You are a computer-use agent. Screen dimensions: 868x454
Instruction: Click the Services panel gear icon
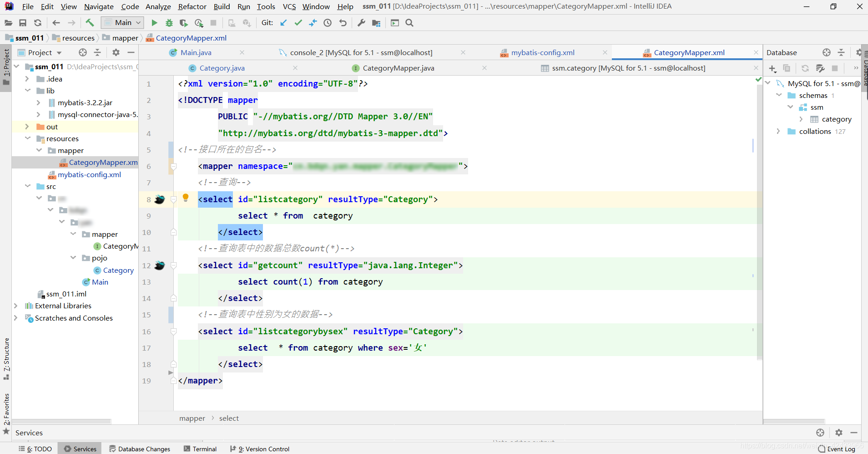click(x=839, y=433)
